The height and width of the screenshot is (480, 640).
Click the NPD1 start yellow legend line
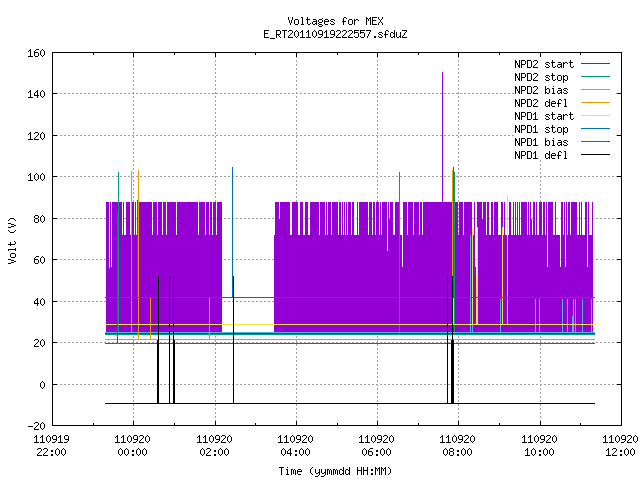tap(595, 116)
